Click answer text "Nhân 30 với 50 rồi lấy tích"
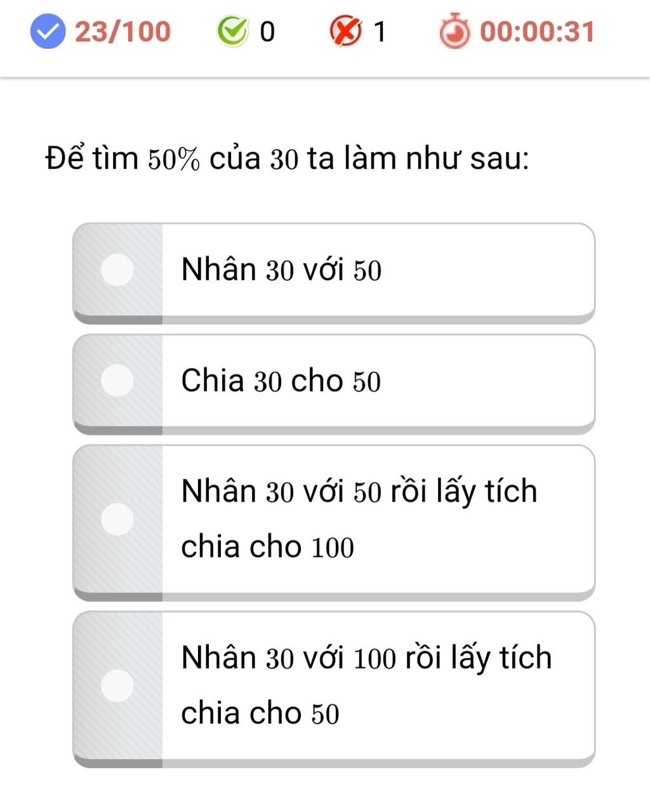This screenshot has height=812, width=650. (x=359, y=492)
